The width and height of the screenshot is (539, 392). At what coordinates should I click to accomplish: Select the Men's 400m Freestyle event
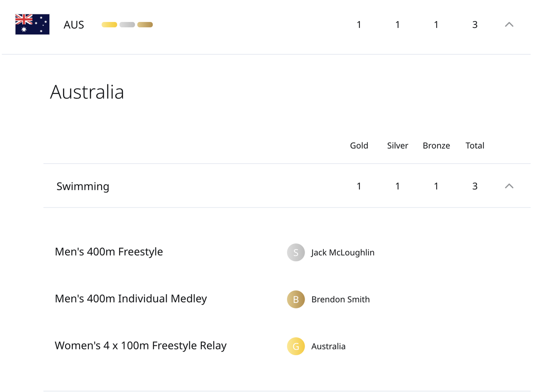click(x=109, y=251)
